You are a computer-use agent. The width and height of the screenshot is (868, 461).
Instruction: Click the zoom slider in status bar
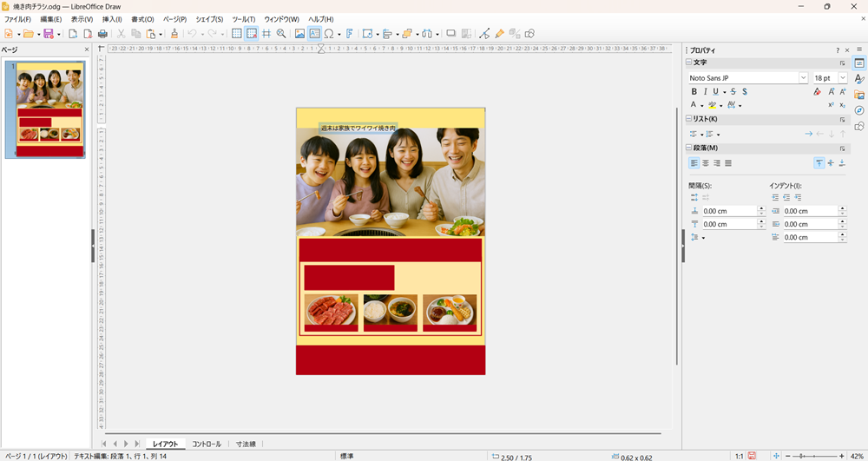point(814,456)
